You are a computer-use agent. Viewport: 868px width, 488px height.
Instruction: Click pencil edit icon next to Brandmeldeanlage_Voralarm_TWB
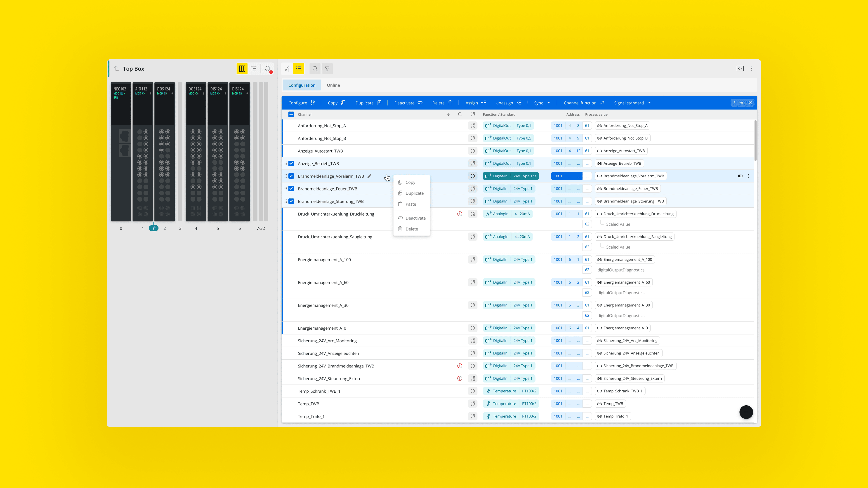369,176
